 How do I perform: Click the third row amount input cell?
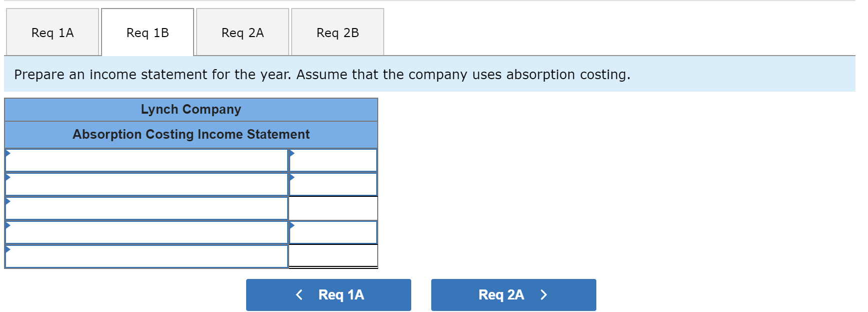pyautogui.click(x=332, y=208)
